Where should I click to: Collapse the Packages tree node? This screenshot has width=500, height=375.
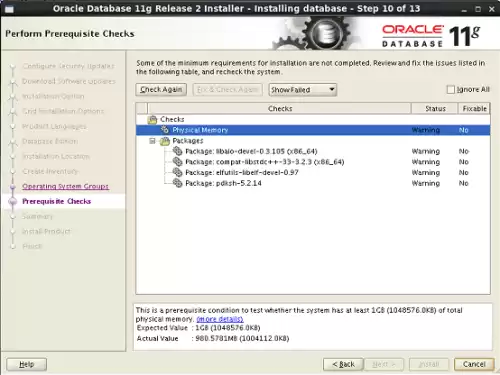pos(152,141)
